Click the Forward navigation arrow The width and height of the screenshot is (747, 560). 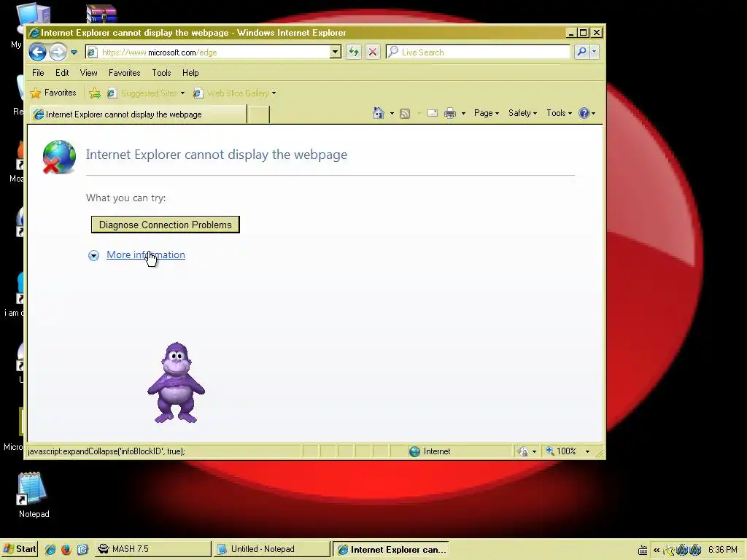pos(58,52)
